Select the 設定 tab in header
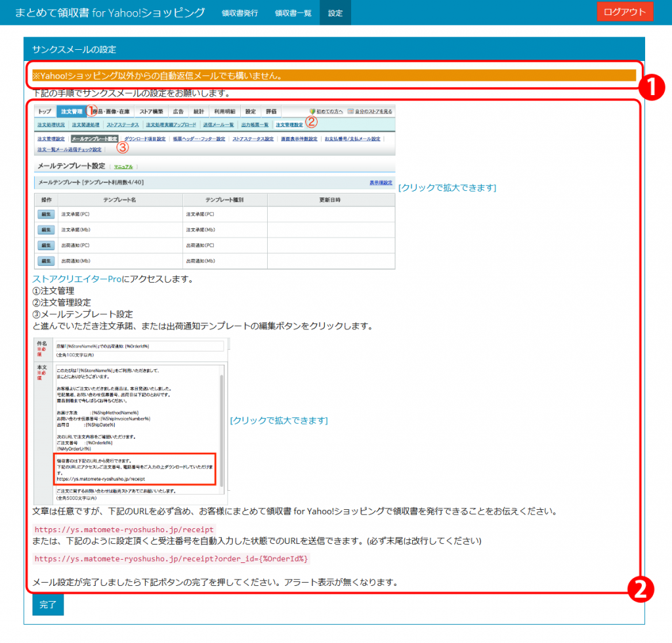This screenshot has height=643, width=672. (335, 13)
